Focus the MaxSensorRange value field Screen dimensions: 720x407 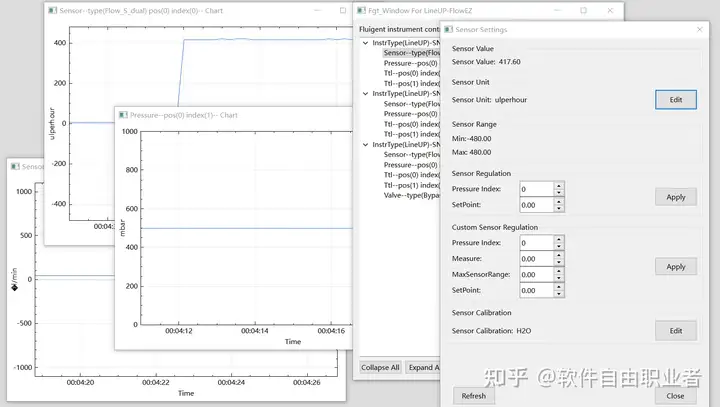click(x=536, y=274)
